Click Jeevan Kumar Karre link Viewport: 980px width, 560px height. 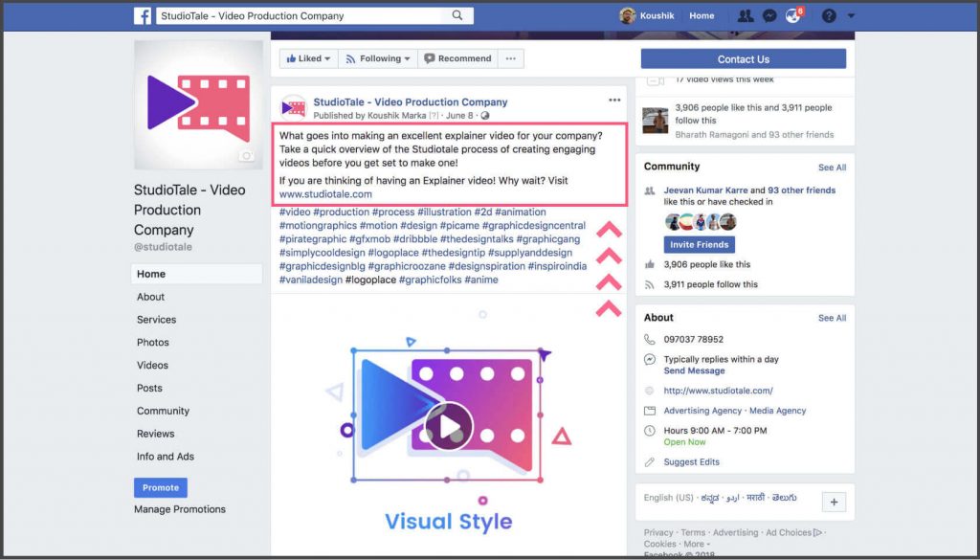pos(705,190)
